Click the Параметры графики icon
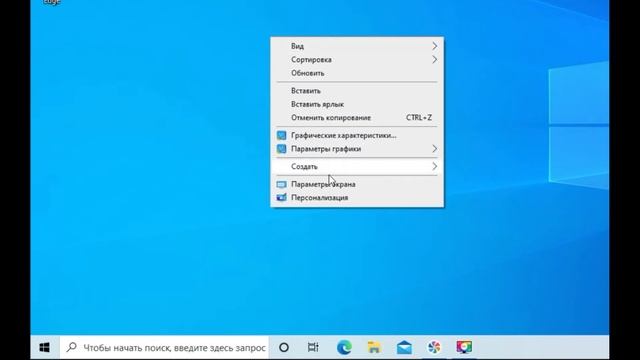This screenshot has height=360, width=640. tap(281, 149)
